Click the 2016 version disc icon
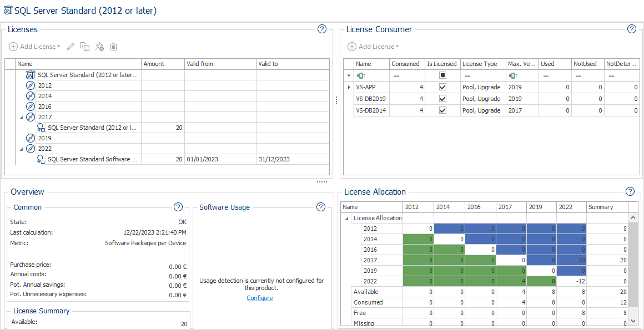The image size is (644, 330). coord(31,106)
